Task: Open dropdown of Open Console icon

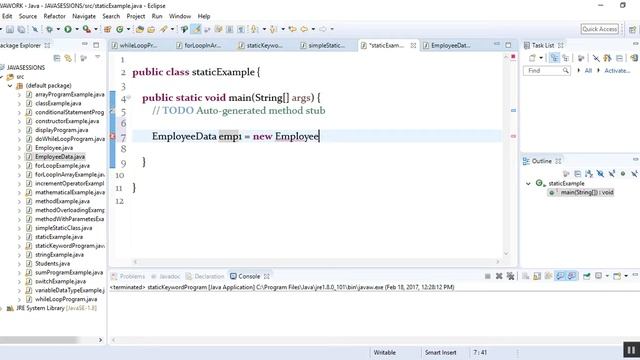Action: [x=626, y=276]
